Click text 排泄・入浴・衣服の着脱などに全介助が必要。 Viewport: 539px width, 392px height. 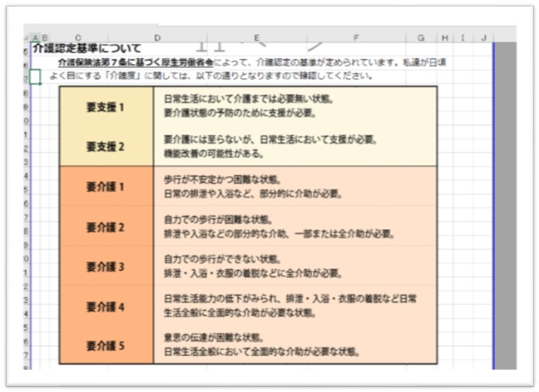point(253,274)
